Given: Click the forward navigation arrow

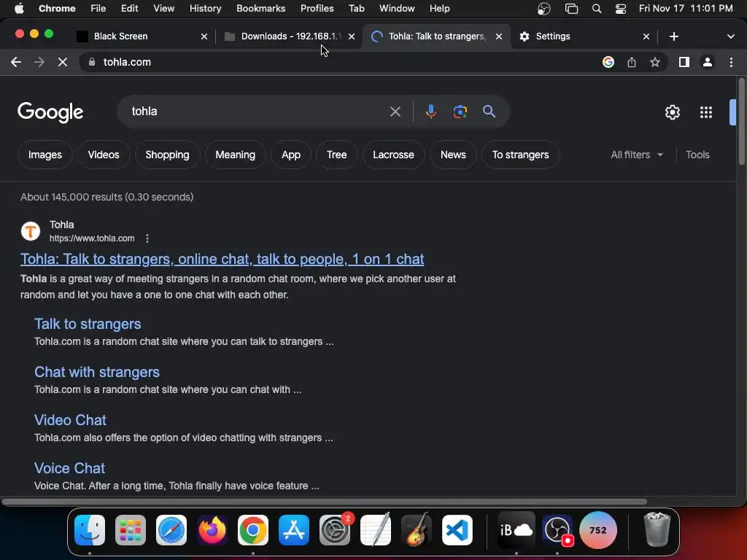Looking at the screenshot, I should coord(39,62).
